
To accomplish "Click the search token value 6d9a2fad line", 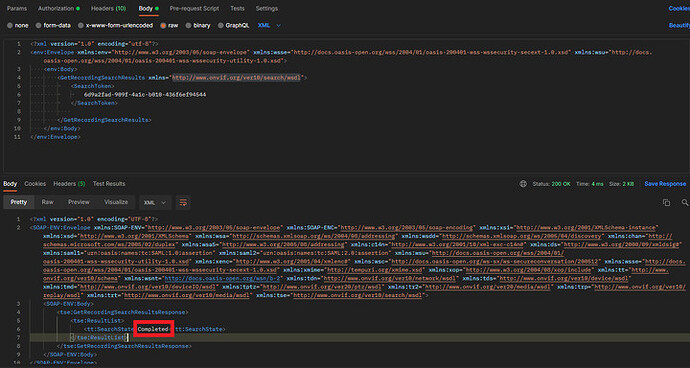I will click(145, 95).
